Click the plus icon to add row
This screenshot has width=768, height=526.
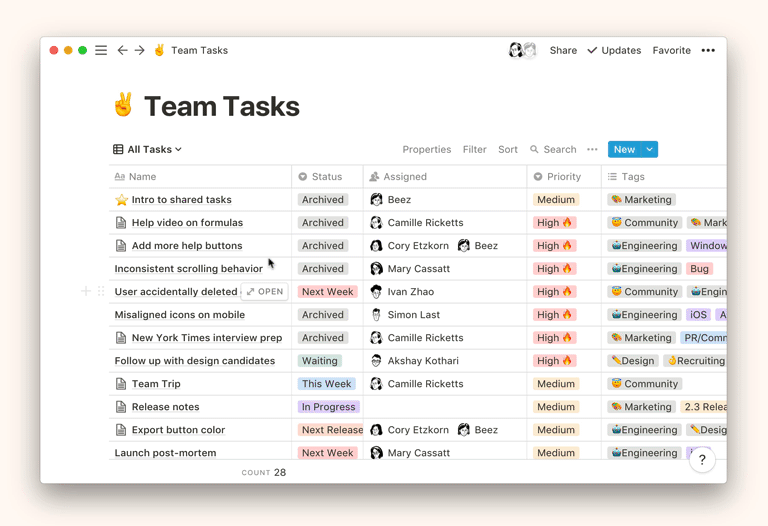86,291
